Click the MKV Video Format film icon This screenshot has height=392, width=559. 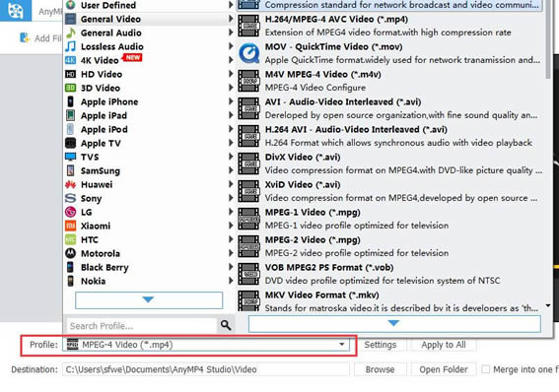(x=248, y=301)
